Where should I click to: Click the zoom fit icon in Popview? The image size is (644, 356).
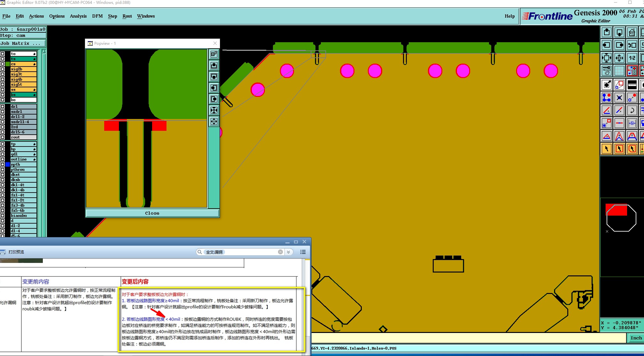(x=214, y=110)
